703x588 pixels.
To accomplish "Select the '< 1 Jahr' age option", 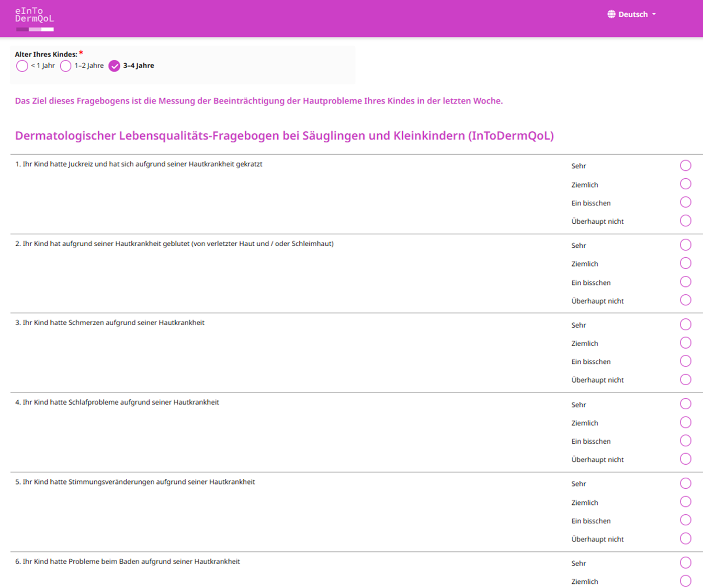I will tap(22, 66).
